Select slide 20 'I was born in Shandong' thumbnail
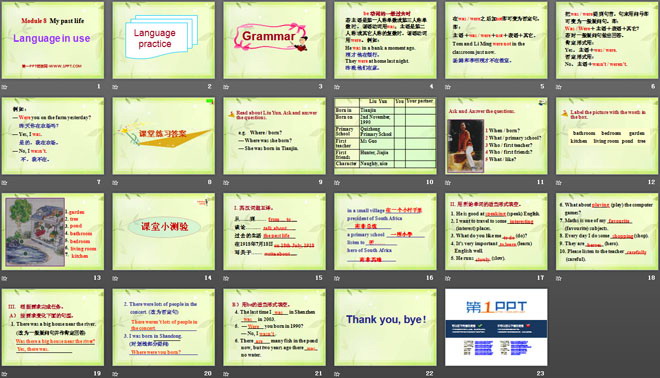This screenshot has width=660, height=378. [164, 327]
